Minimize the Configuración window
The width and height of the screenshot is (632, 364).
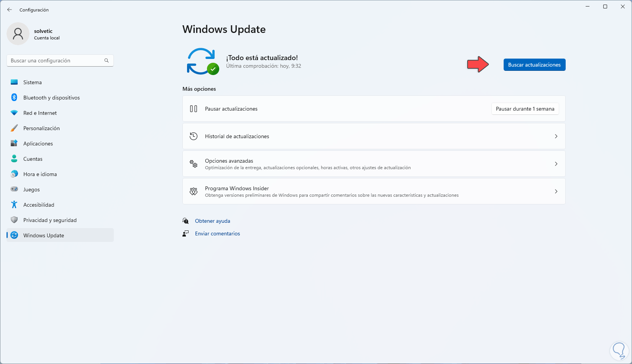(588, 7)
